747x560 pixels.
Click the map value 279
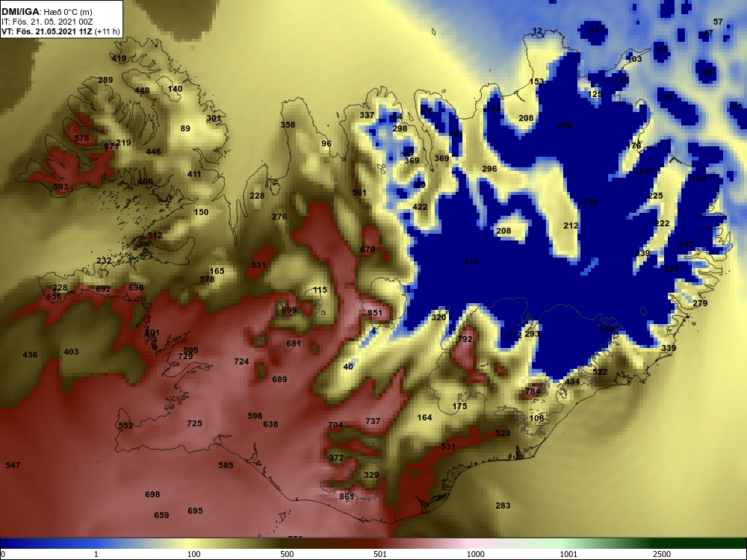coord(700,303)
